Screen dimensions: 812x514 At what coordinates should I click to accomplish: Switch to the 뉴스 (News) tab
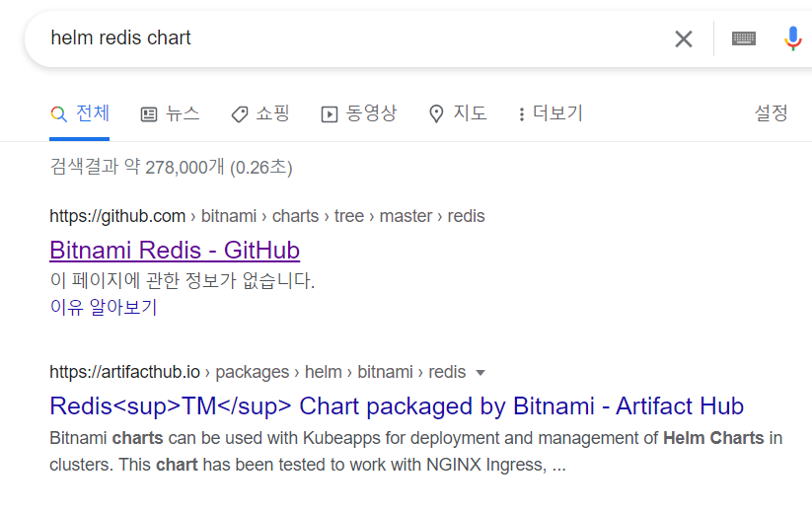[x=170, y=113]
